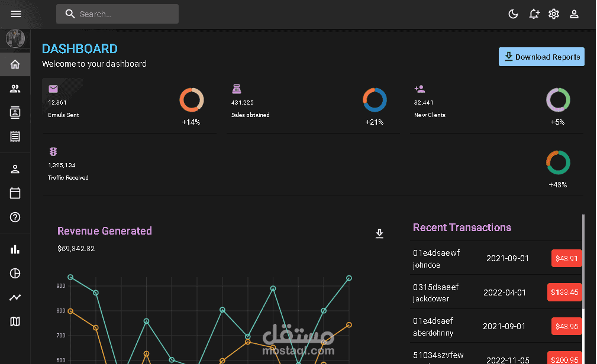Click the +21% progress ring

(x=375, y=100)
